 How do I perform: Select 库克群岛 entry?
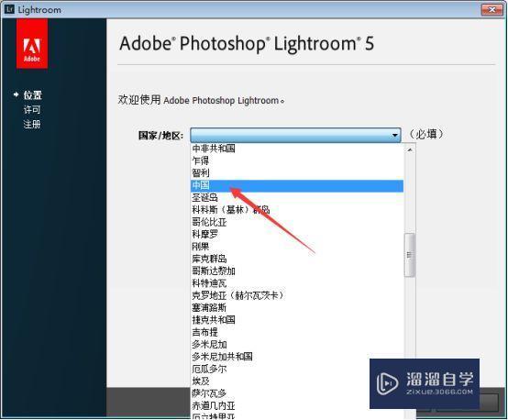pos(297,259)
